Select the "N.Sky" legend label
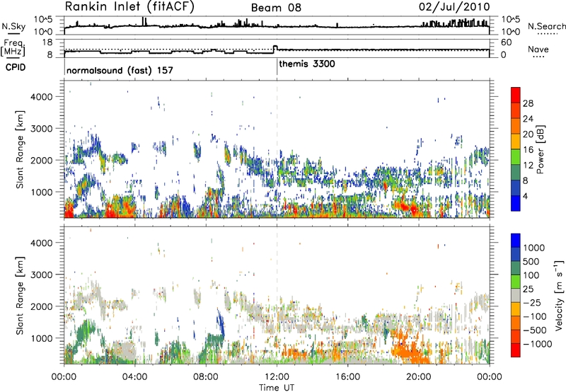Image resolution: width=566 pixels, height=392 pixels. point(13,26)
